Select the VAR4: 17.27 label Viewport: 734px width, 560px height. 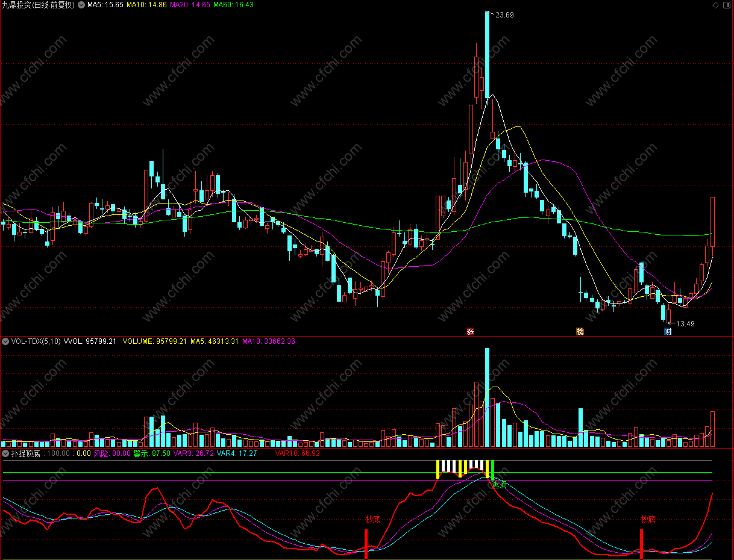pos(237,453)
